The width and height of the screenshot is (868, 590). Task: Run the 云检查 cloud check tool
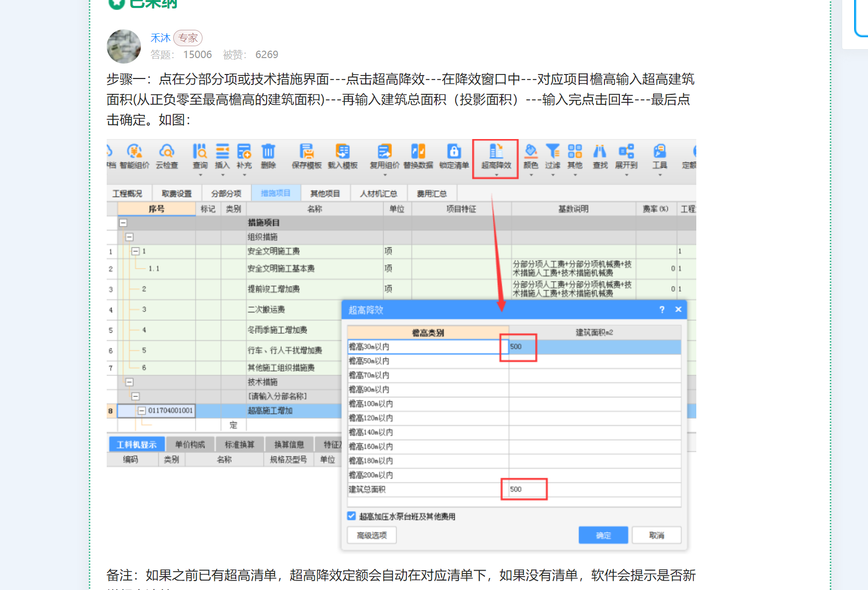point(167,156)
